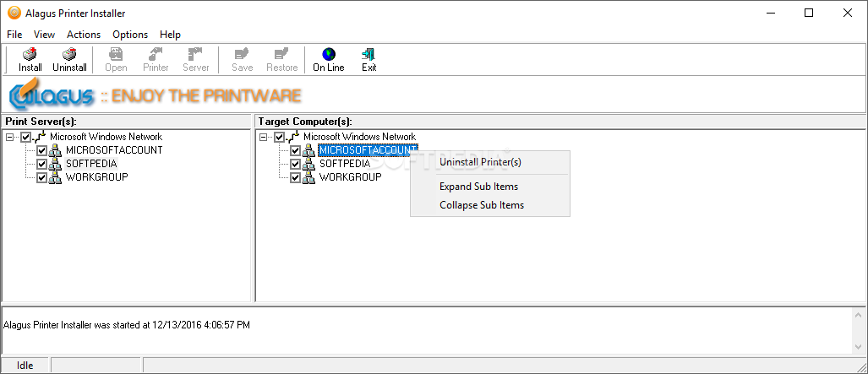Maximize the Alagus Printer Installer window

pos(809,14)
